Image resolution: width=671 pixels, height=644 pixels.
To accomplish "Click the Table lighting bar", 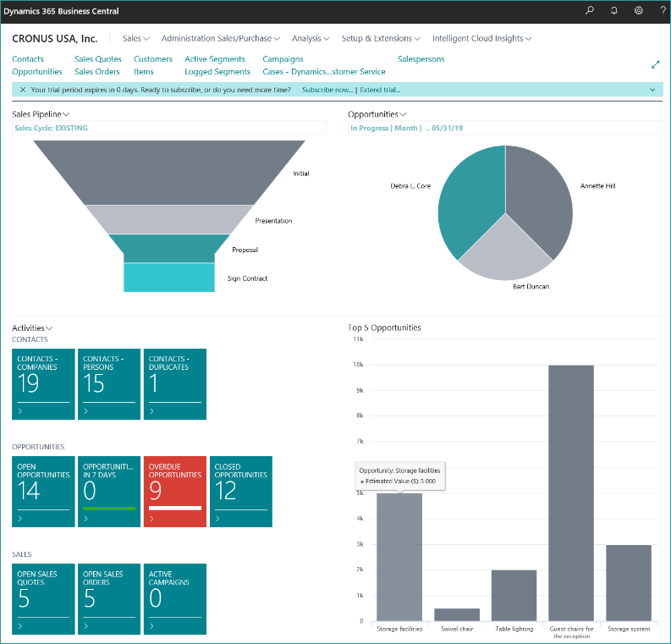I will tap(514, 595).
